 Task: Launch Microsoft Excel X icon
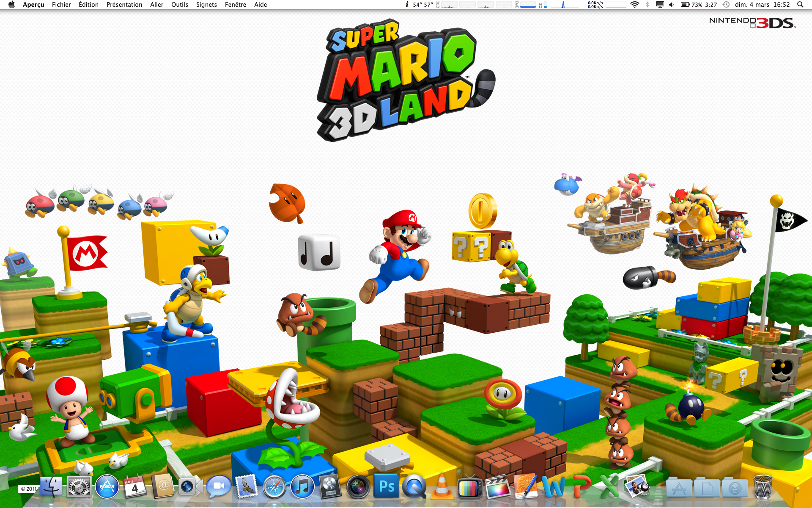point(609,486)
